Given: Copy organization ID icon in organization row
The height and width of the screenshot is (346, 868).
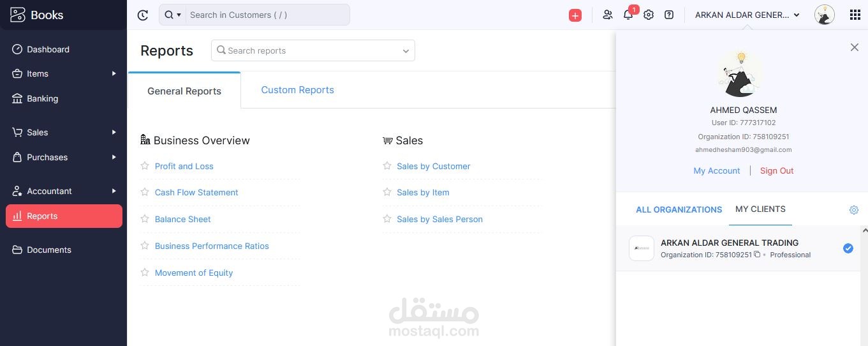Looking at the screenshot, I should click(757, 255).
